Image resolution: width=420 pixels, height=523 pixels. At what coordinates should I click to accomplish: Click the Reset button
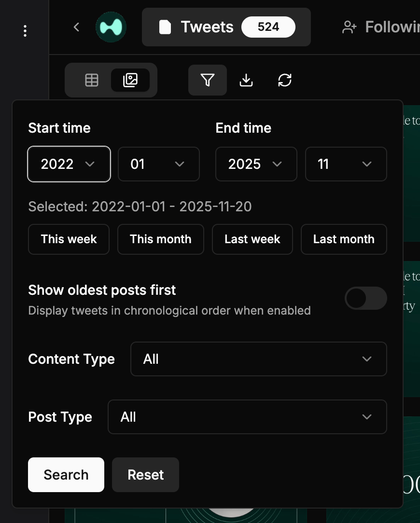coord(145,475)
